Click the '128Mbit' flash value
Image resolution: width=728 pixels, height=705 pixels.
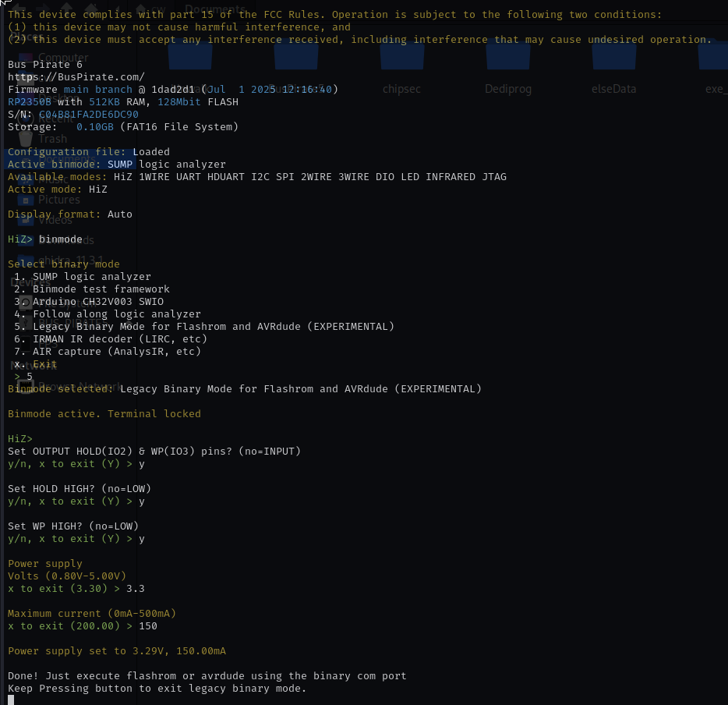tap(179, 101)
